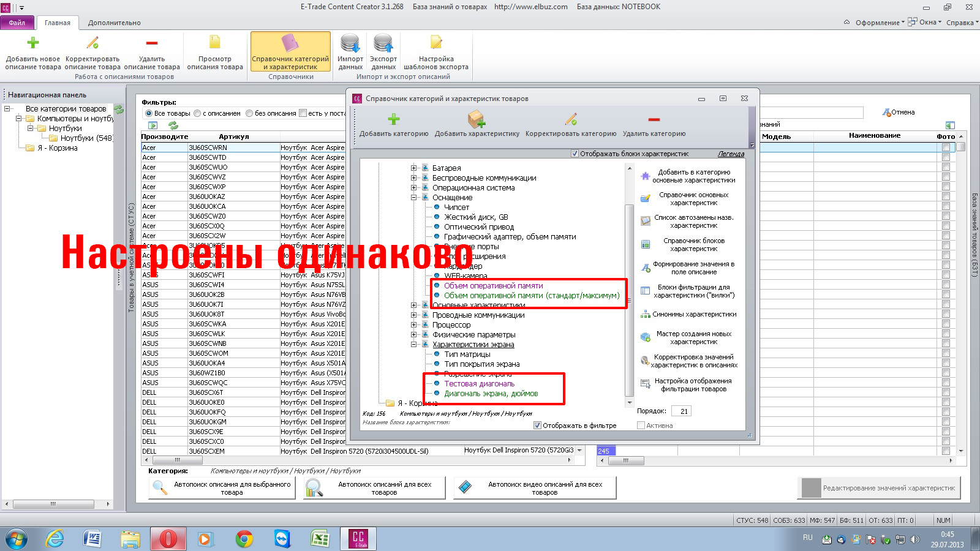Toggle the есть у поставщика checkbox
This screenshot has height=551, width=980.
coord(303,113)
